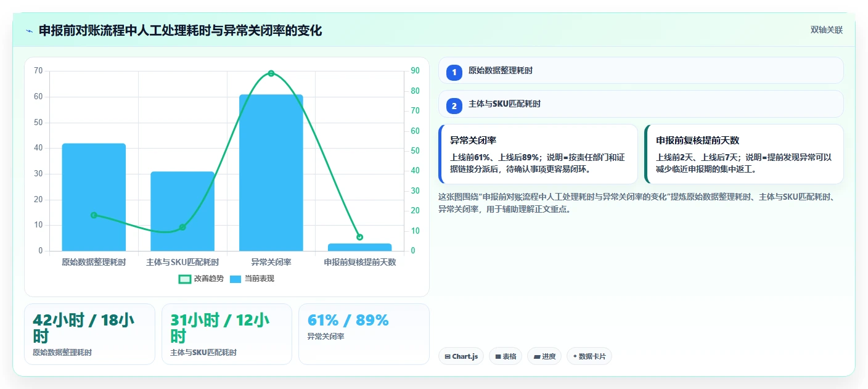
Task: Select the 主体与SKU匹配耗时 blue bar
Action: pos(182,211)
